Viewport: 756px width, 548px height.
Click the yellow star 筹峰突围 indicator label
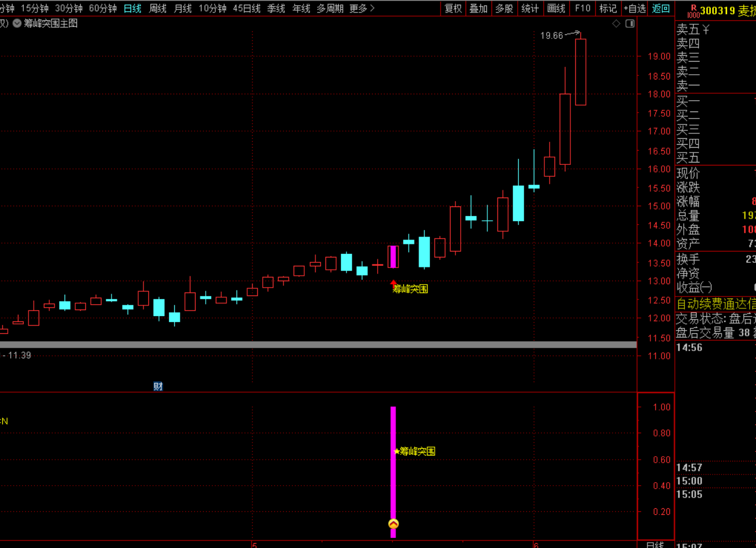414,451
